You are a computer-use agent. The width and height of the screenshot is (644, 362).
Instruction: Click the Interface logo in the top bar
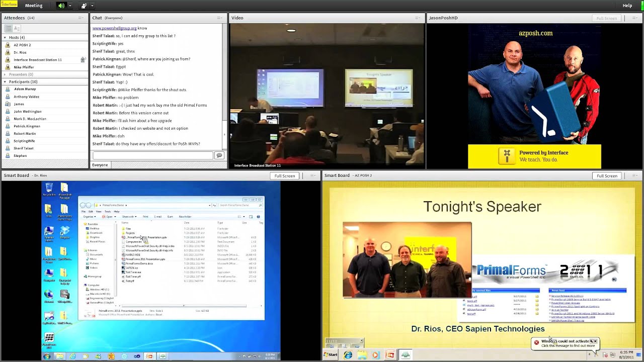click(x=9, y=4)
